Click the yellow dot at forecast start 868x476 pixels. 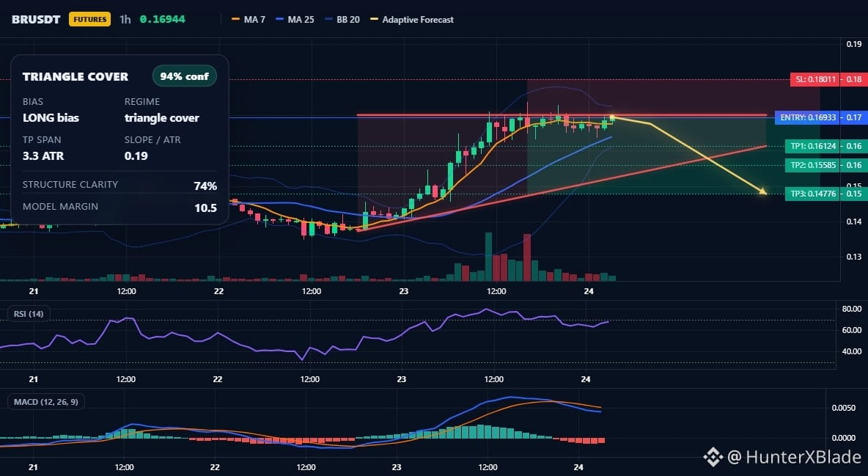612,117
